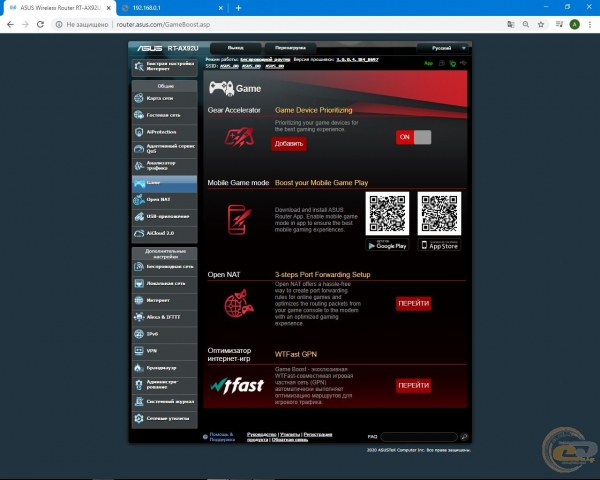Open the Обратная связь footer link
The width and height of the screenshot is (600, 480).
point(290,440)
